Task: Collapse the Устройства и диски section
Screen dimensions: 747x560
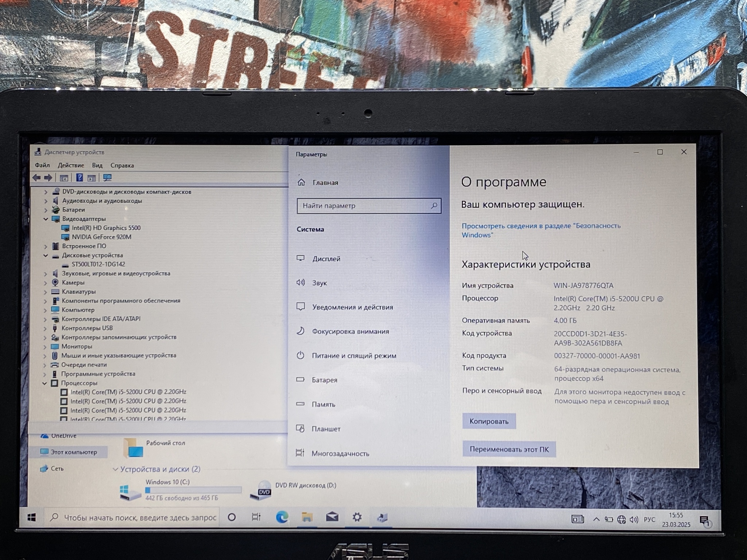Action: (115, 469)
